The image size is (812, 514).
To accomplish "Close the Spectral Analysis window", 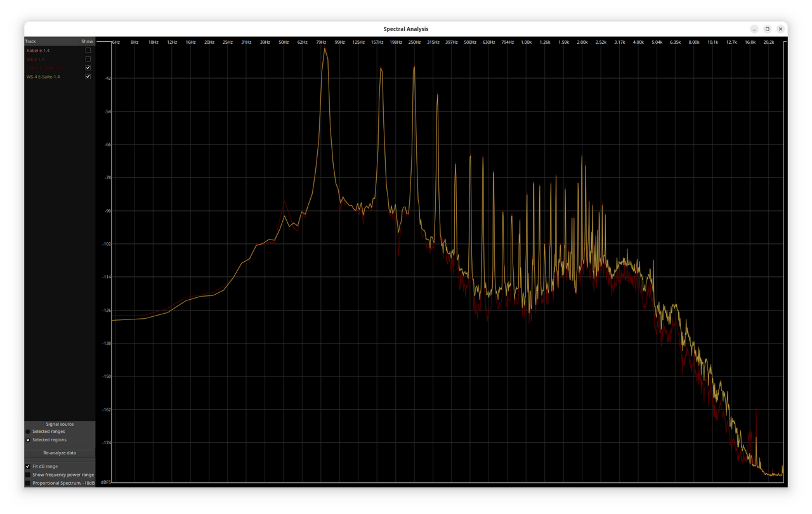I will [x=781, y=29].
